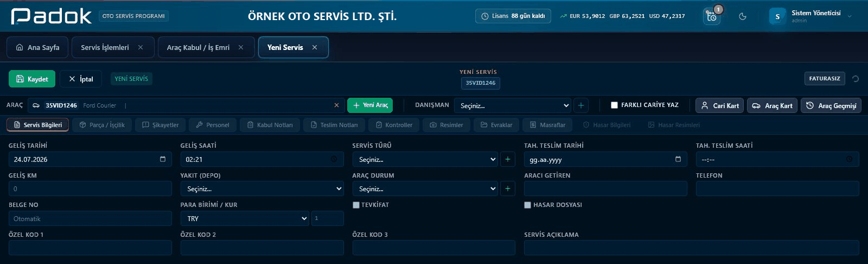The width and height of the screenshot is (868, 264).
Task: Add new advisor with plus button
Action: point(581,105)
